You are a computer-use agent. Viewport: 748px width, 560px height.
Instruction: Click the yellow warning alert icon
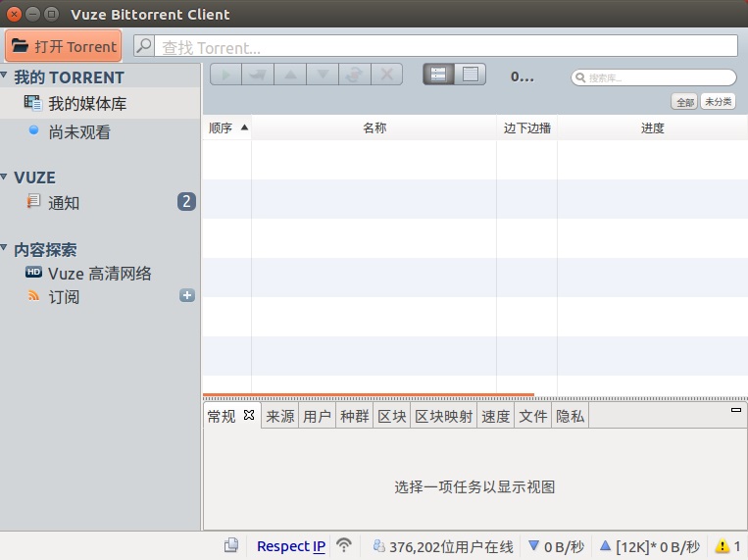point(722,545)
